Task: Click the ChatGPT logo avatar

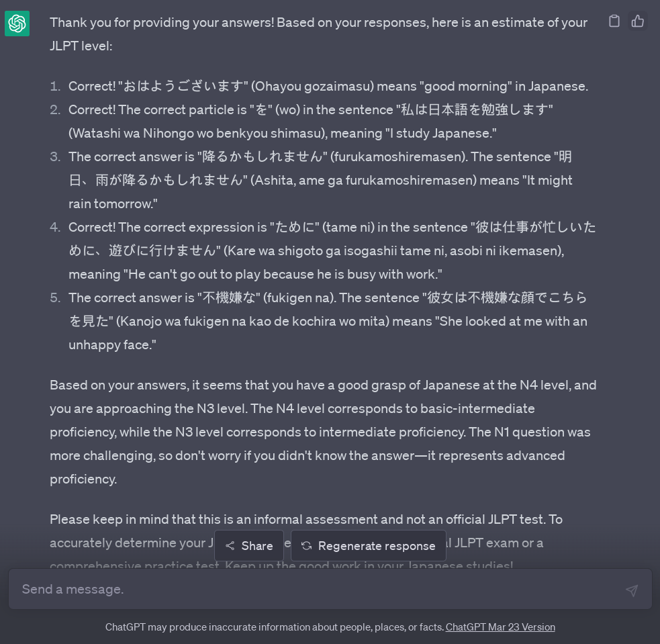Action: (17, 24)
